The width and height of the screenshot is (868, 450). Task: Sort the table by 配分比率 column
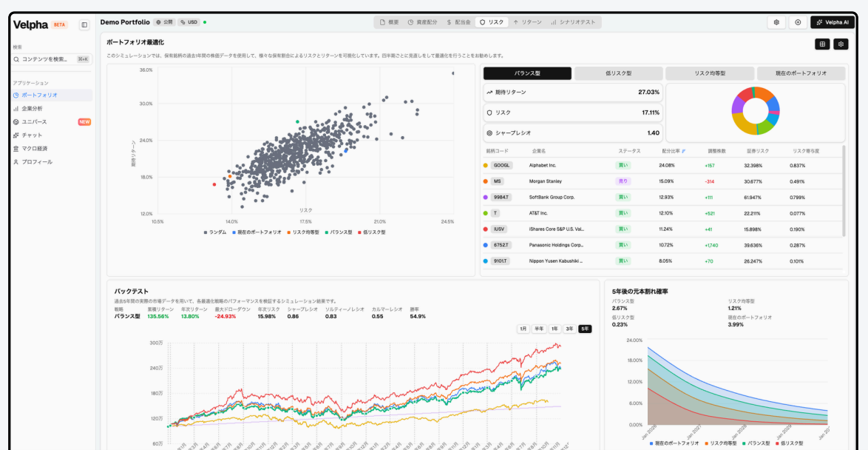(673, 151)
